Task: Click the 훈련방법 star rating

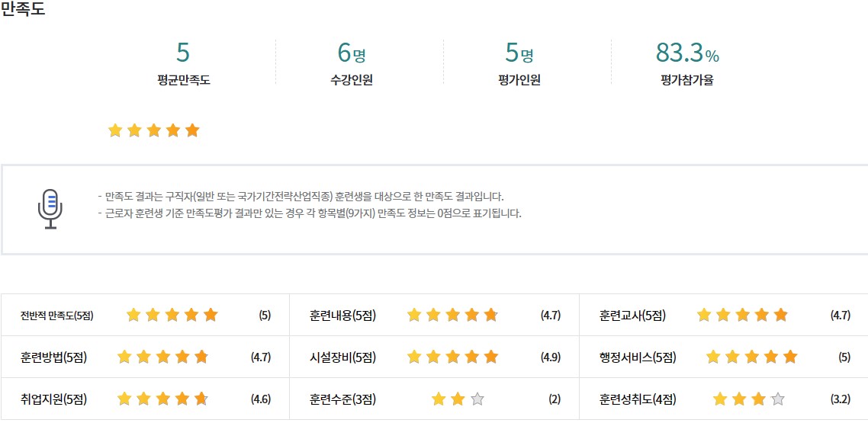Action: click(x=162, y=356)
